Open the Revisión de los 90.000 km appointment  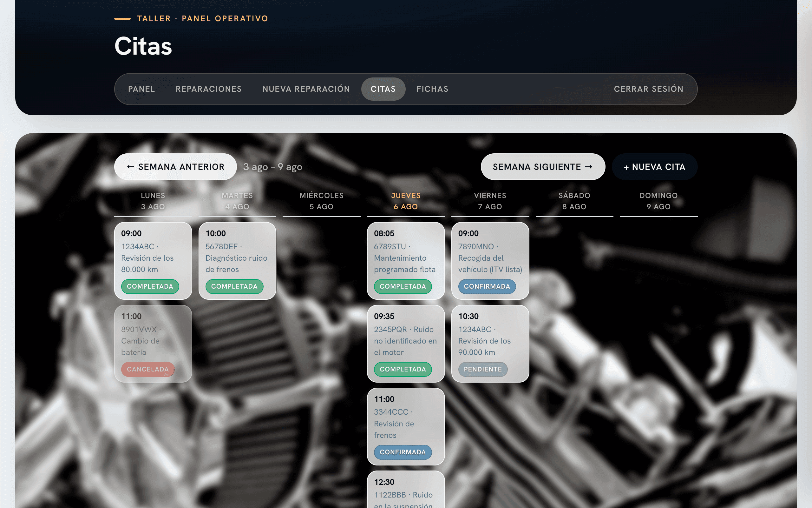tap(490, 344)
